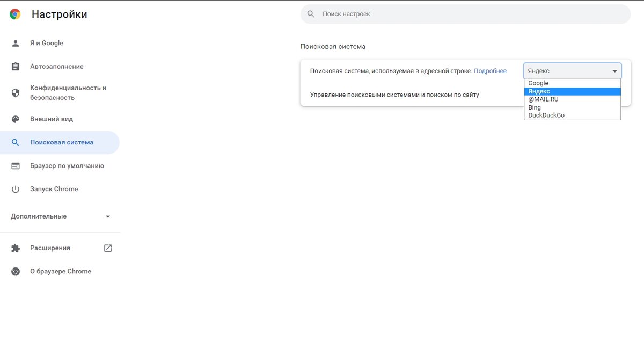Screen dimensions: 644x348
Task: Open О браузере Chrome page
Action: (x=60, y=272)
